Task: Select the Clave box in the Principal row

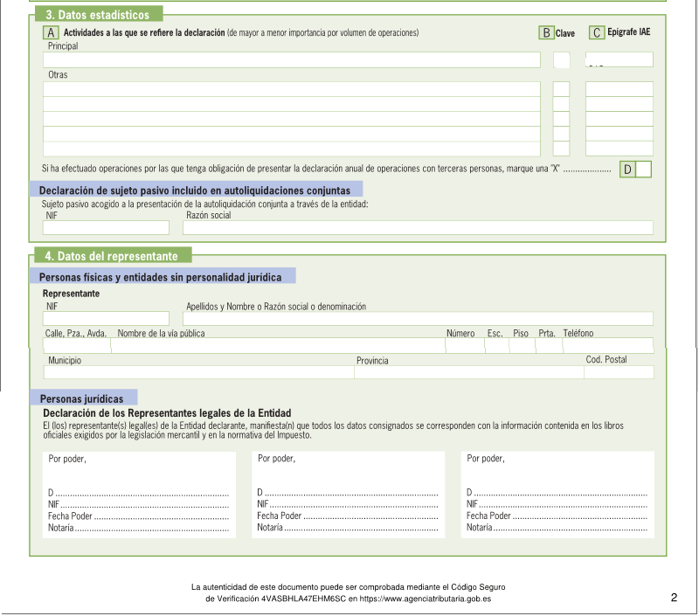Action: pos(562,60)
